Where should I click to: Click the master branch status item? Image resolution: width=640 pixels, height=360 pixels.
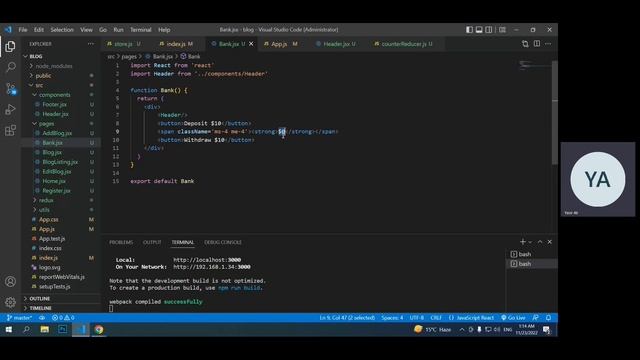click(x=19, y=318)
